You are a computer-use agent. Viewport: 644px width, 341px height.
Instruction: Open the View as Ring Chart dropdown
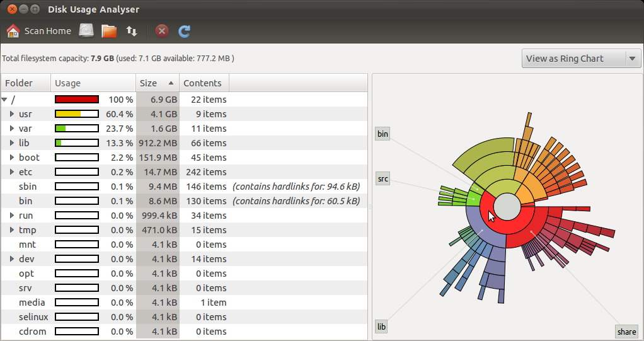pos(581,59)
